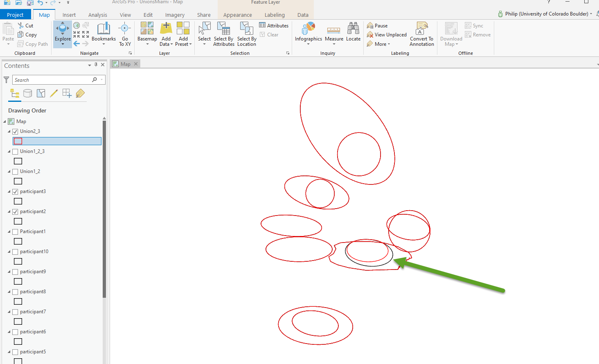This screenshot has width=599, height=364.
Task: Open the Contents pane options menu
Action: 90,65
